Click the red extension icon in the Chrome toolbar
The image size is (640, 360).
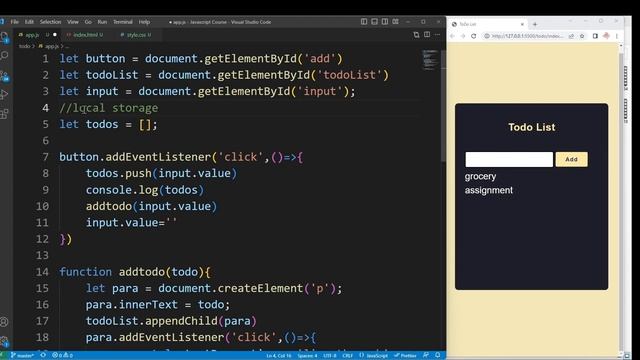coord(607,36)
